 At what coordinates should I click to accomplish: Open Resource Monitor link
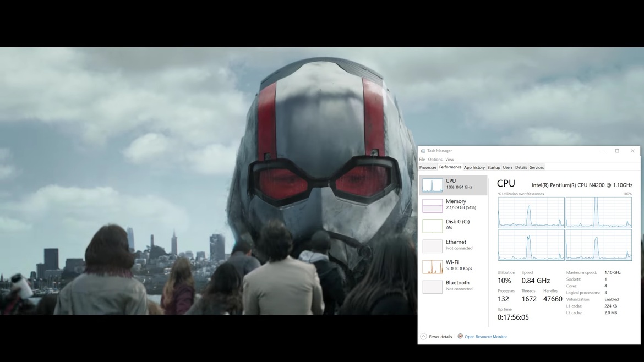point(485,337)
